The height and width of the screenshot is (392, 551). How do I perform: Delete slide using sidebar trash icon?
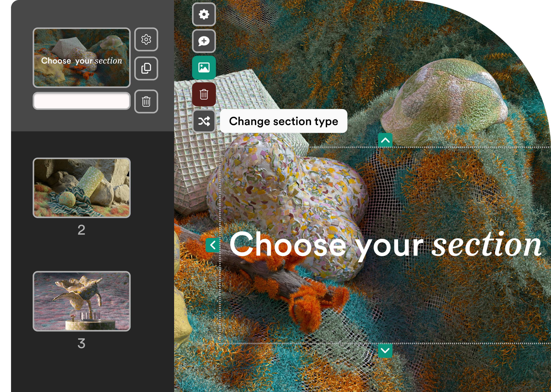coord(146,102)
